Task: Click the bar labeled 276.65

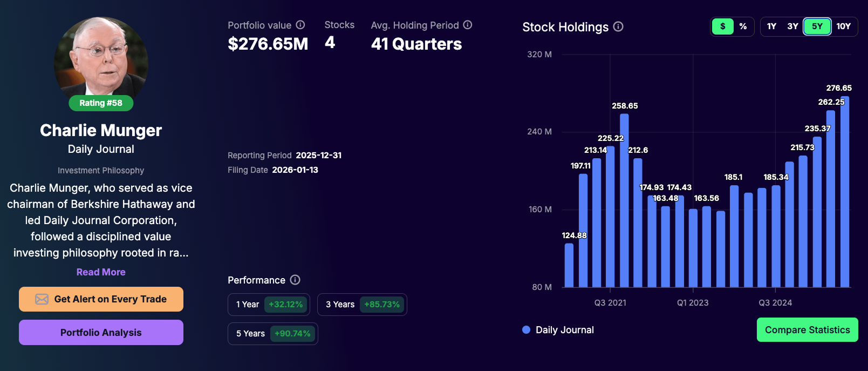Action: [x=845, y=192]
